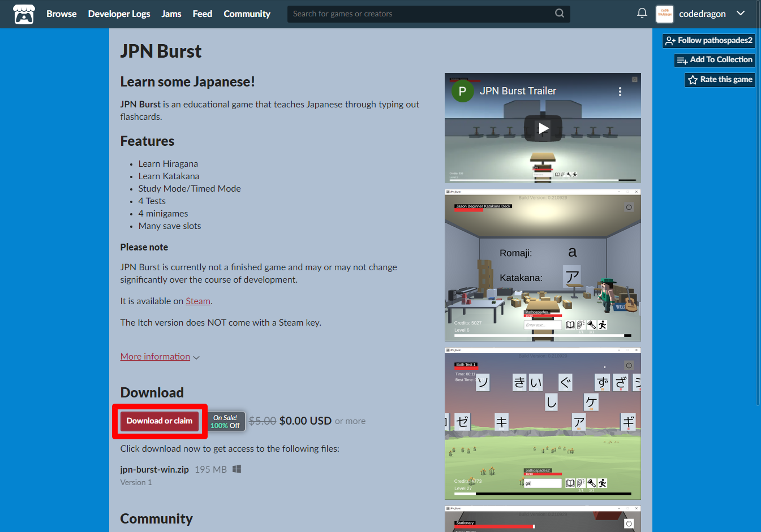Click the search magnifier icon
The height and width of the screenshot is (532, 761).
(560, 13)
